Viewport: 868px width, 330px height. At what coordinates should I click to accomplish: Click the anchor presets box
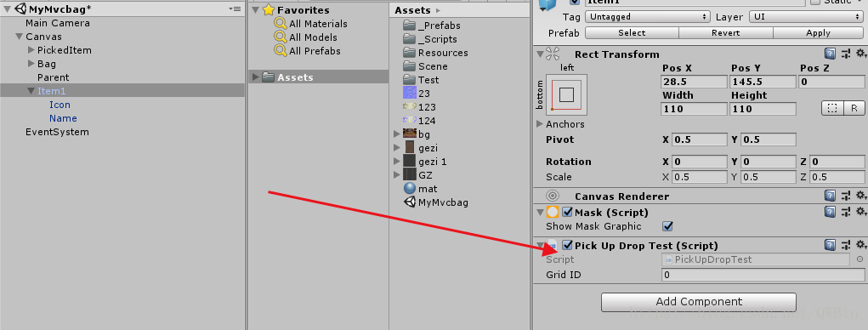click(x=566, y=95)
